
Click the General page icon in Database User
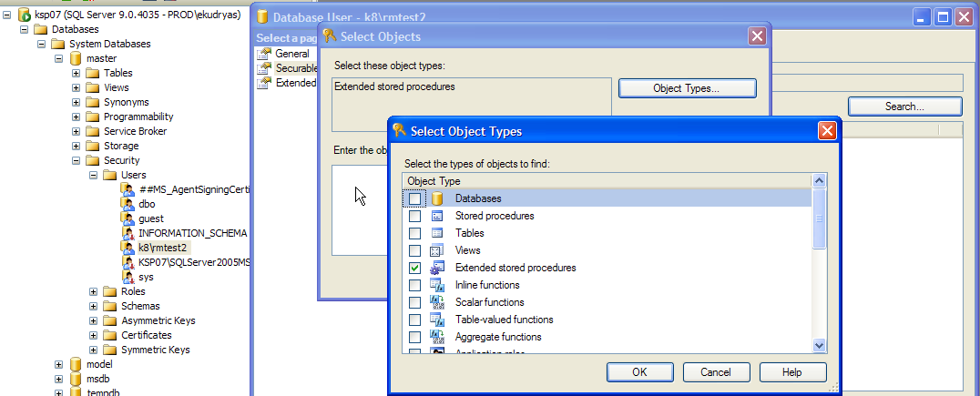coord(265,54)
